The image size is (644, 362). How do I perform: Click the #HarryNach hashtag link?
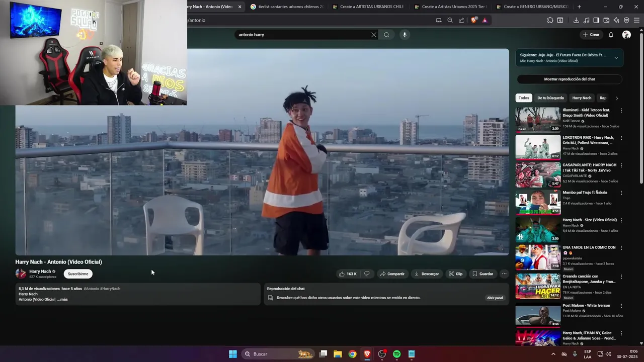coord(110,289)
